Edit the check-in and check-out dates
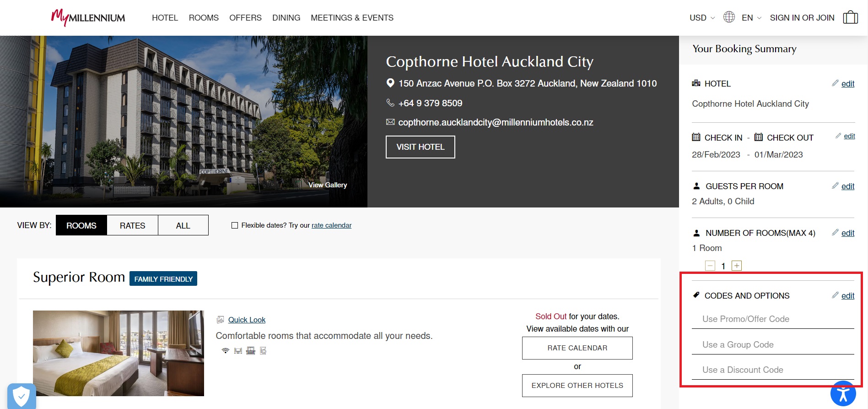868x409 pixels. click(x=849, y=136)
